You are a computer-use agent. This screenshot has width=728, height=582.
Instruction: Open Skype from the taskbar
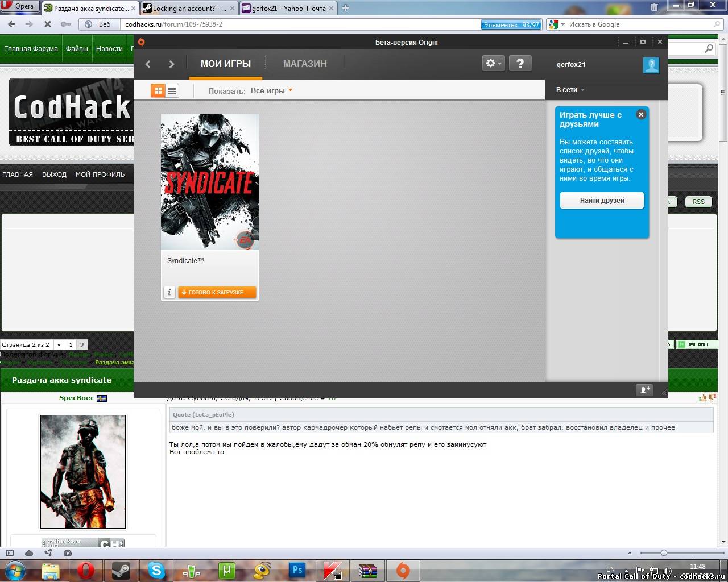156,570
